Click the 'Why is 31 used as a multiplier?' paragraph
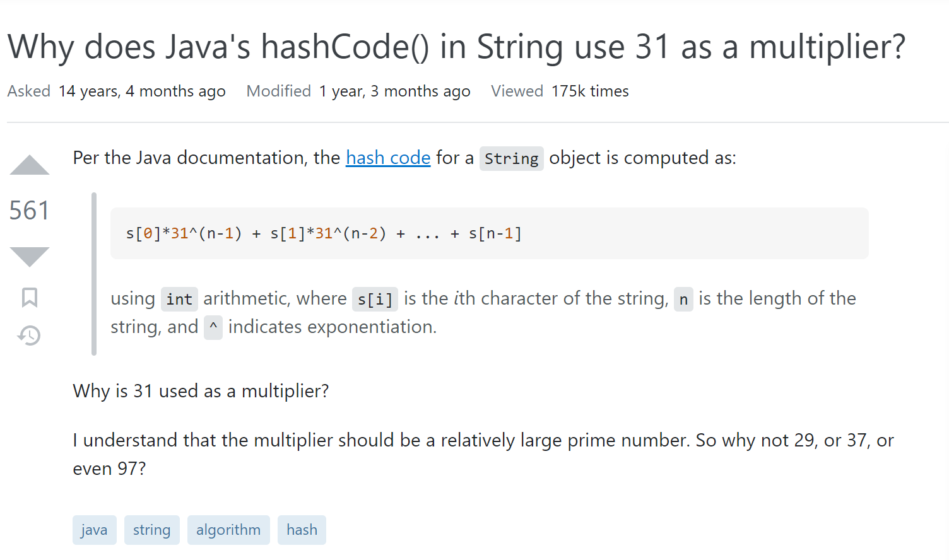The height and width of the screenshot is (560, 949). 201,391
